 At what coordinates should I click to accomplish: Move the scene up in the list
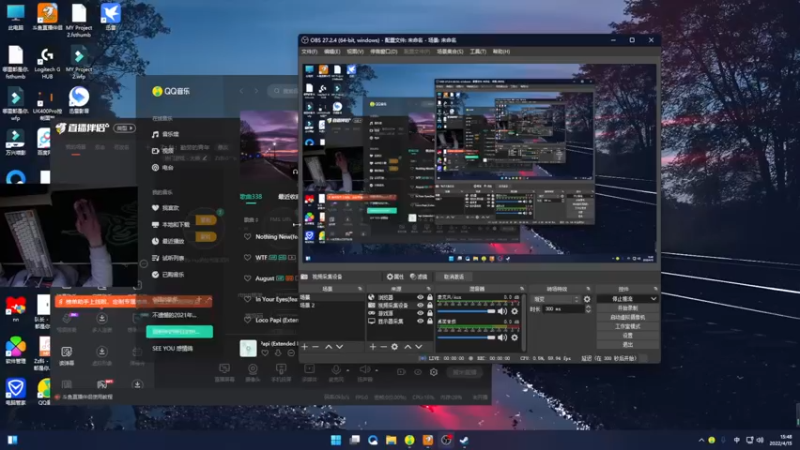pyautogui.click(x=329, y=346)
